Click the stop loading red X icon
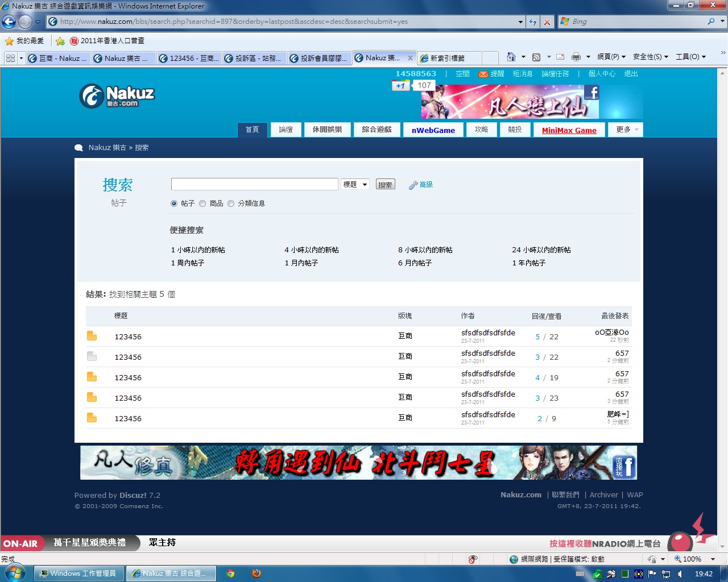Screen dimensions: 728x582 [x=547, y=22]
